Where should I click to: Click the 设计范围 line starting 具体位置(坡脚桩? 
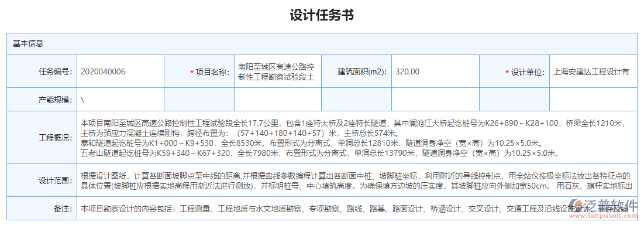(356, 186)
